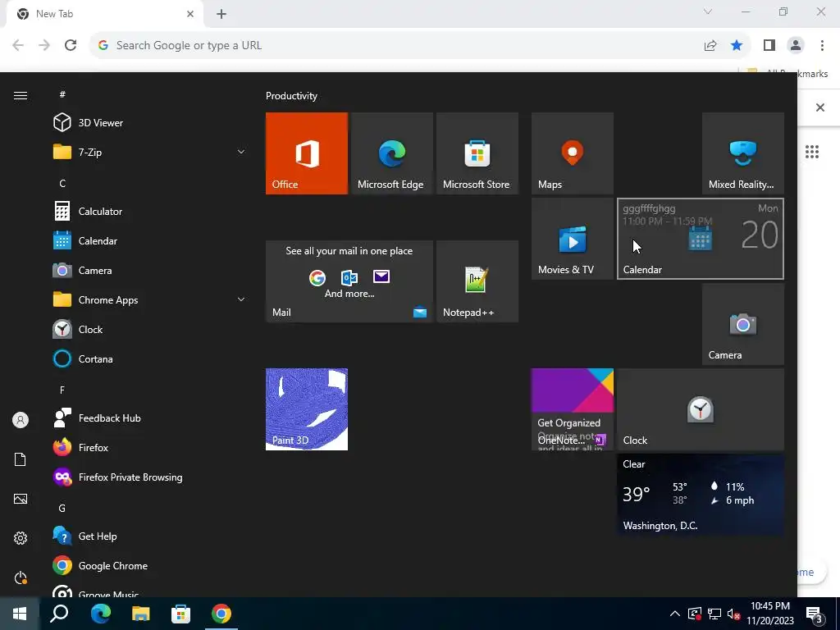Open Chrome three-dot menu
The height and width of the screenshot is (630, 840).
[x=822, y=46]
